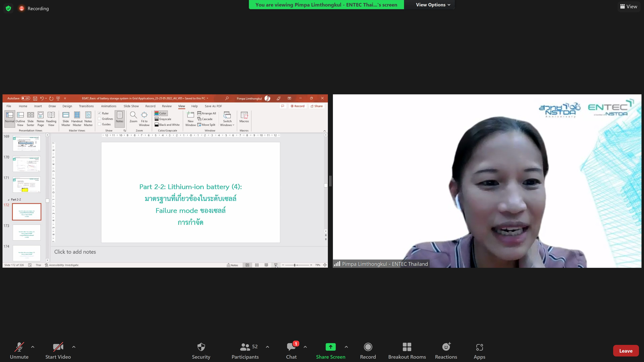Switch to Slide Sorter from status bar
The image size is (644, 362).
[x=257, y=265]
